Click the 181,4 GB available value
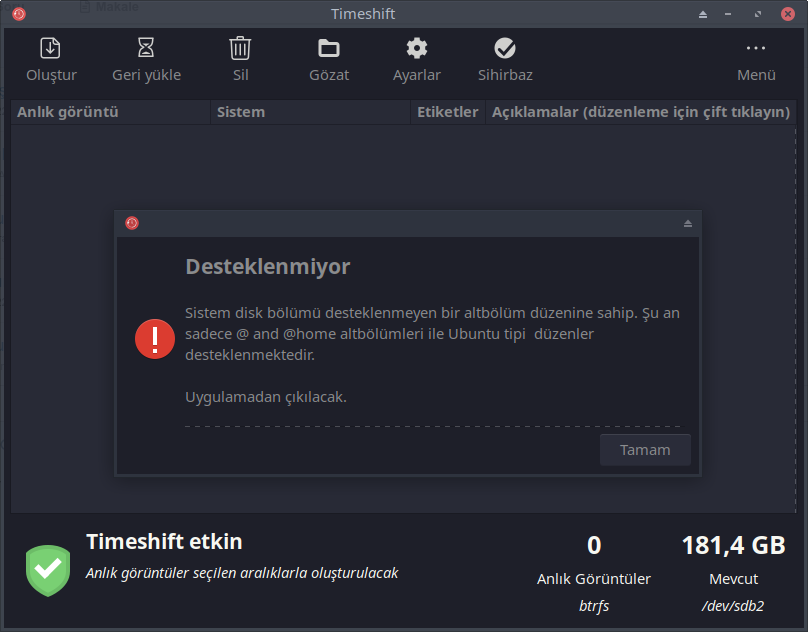The image size is (808, 632). pos(733,545)
